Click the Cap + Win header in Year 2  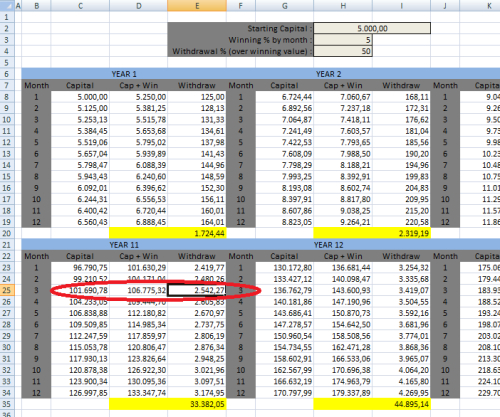coord(343,85)
